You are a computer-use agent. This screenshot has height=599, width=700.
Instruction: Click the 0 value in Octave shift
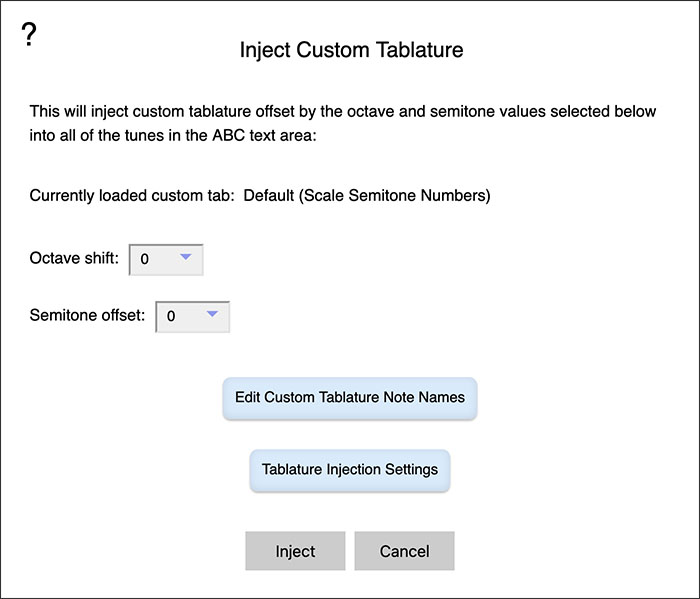pyautogui.click(x=145, y=260)
